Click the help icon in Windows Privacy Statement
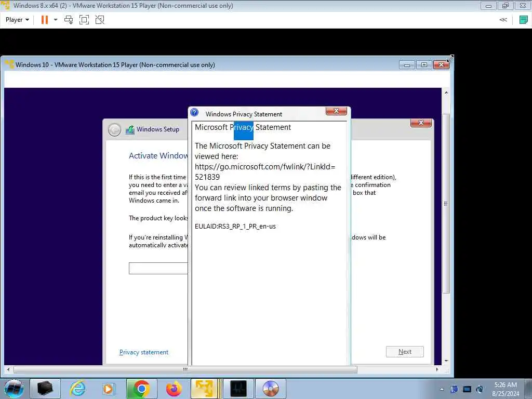 [194, 112]
